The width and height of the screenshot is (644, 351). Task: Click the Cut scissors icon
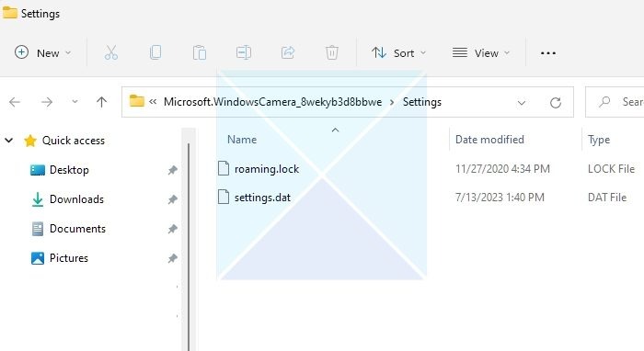point(111,53)
